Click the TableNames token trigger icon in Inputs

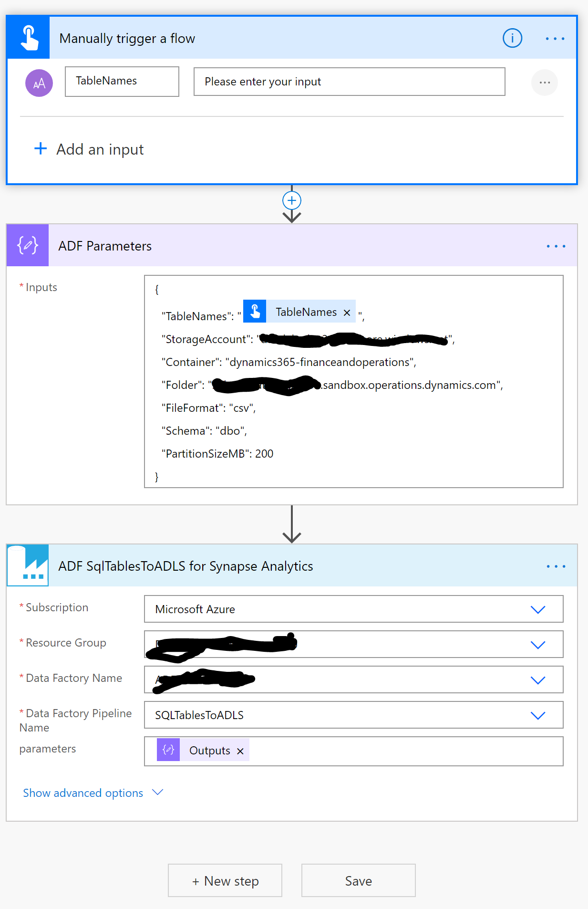[255, 311]
